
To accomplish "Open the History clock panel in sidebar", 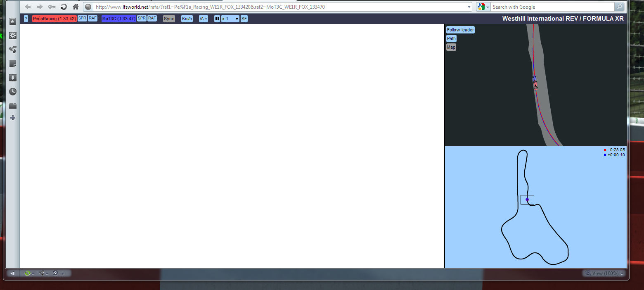I will point(13,92).
